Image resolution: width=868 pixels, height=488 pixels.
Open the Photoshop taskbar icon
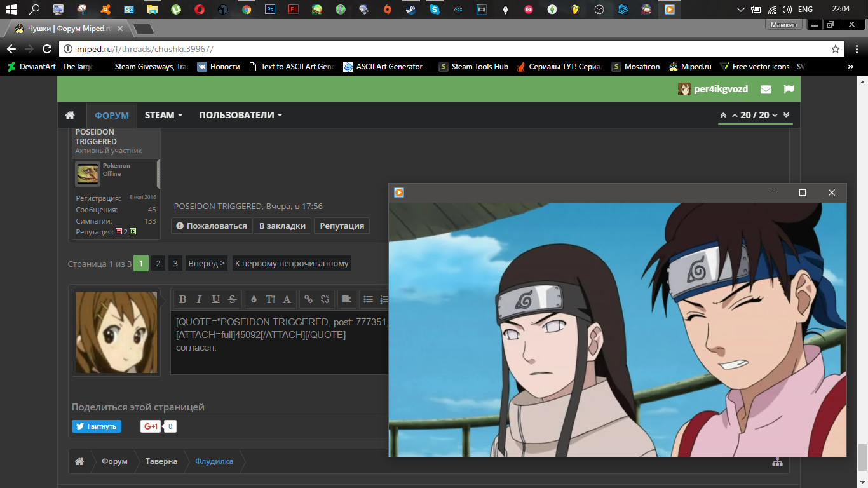click(x=270, y=10)
